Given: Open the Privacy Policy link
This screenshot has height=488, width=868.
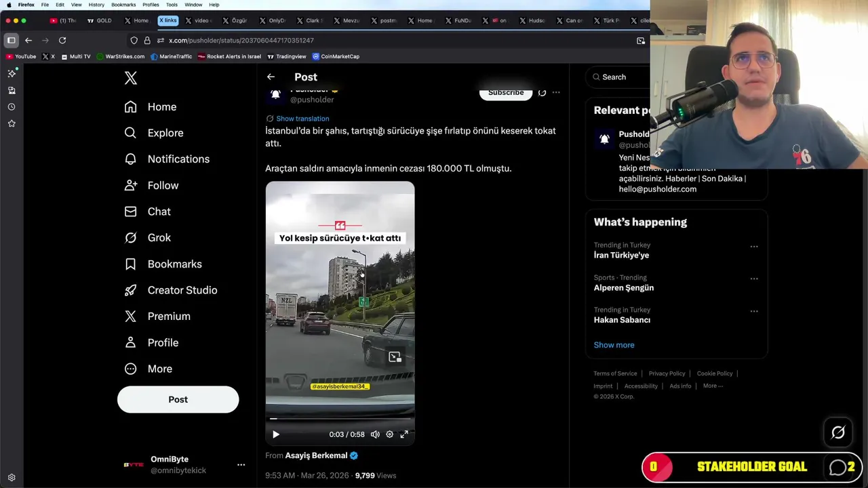Looking at the screenshot, I should [667, 373].
